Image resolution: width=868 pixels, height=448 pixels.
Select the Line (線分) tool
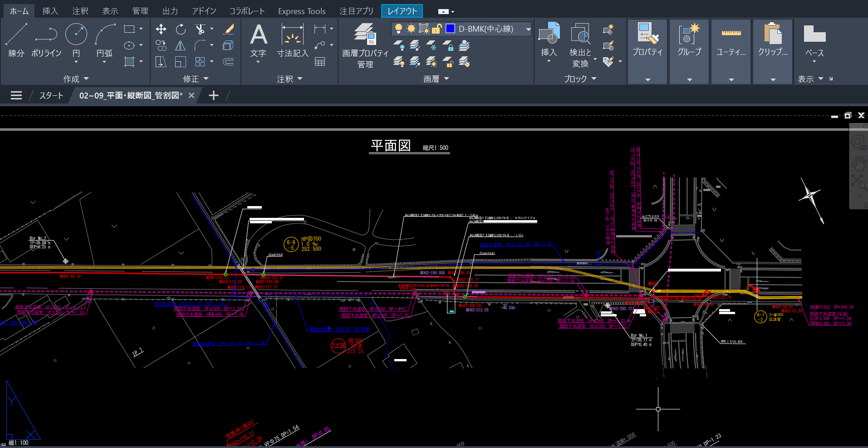point(16,40)
